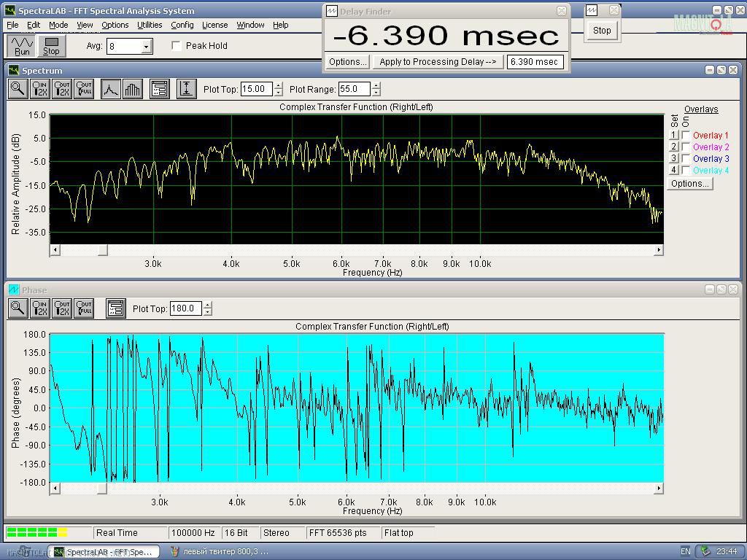This screenshot has width=747, height=560.
Task: Zoom out 2X in Spectrum toolbar
Action: tap(62, 89)
